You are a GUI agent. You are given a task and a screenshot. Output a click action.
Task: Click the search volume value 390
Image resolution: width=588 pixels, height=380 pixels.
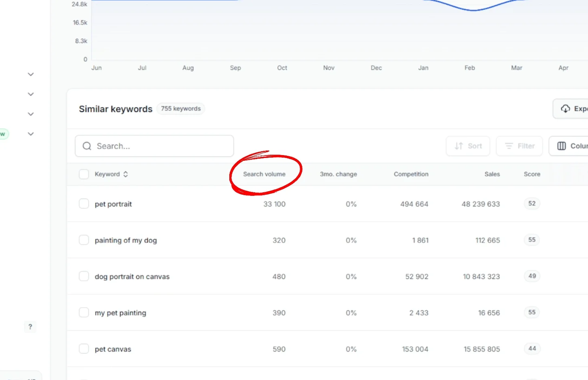click(279, 313)
